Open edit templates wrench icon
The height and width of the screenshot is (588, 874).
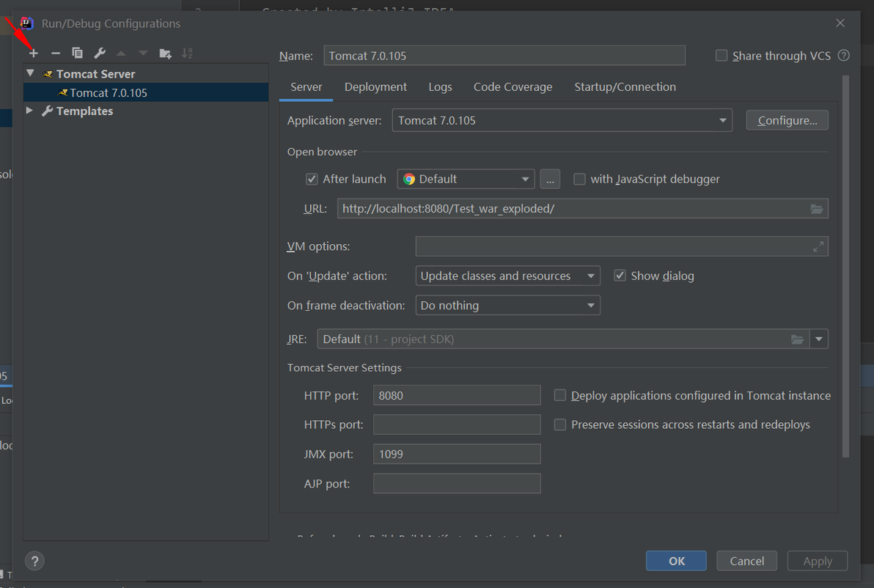(x=100, y=53)
